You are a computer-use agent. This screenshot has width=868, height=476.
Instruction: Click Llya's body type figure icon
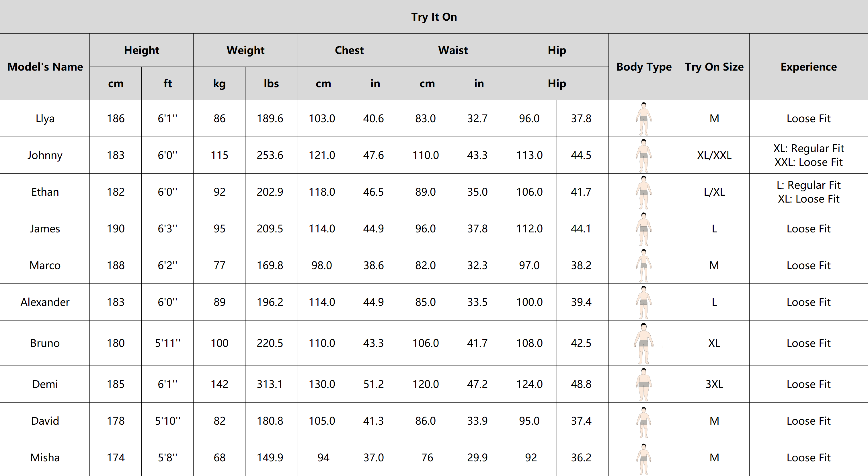643,119
